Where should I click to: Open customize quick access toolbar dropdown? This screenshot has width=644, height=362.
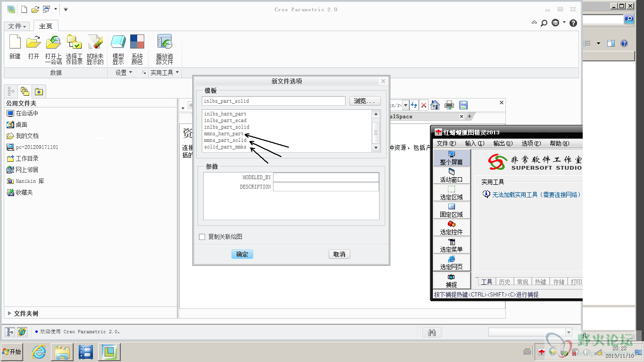coord(66,9)
